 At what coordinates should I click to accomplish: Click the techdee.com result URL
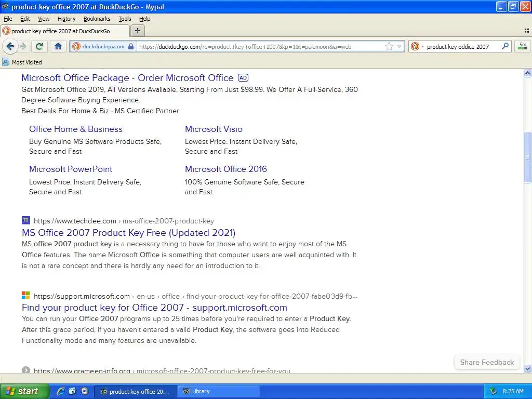click(124, 221)
